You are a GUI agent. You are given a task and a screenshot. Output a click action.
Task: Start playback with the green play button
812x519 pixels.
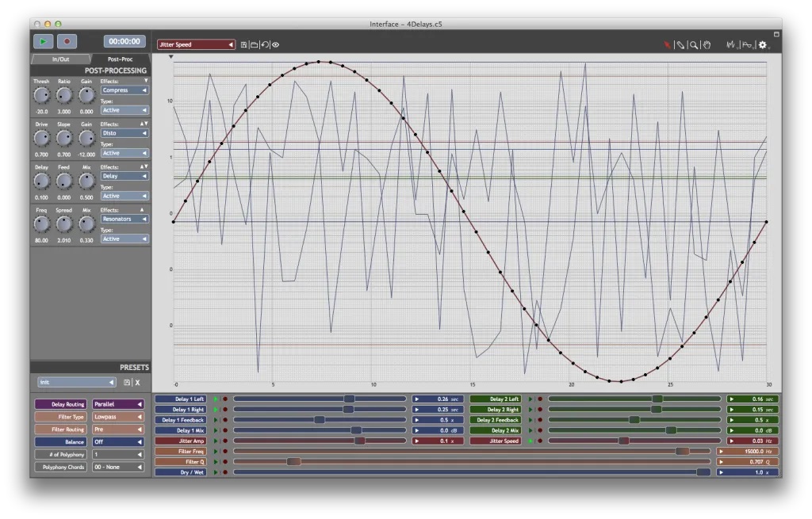pos(44,41)
